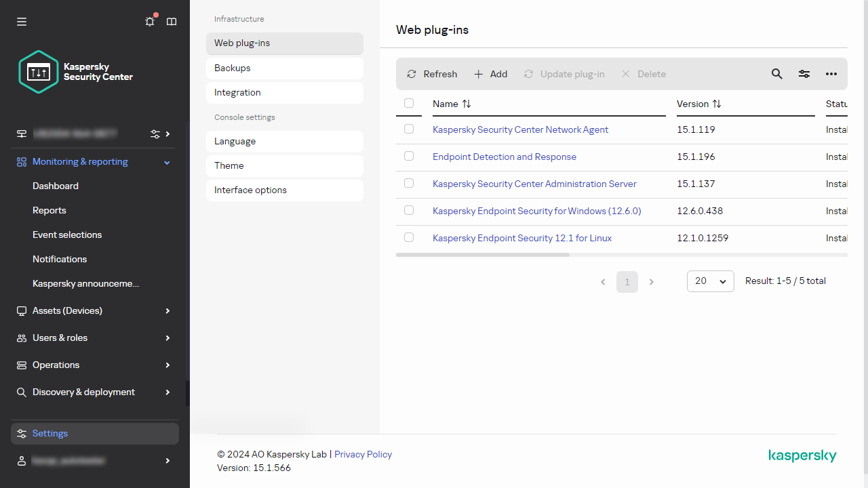Collapse the Monitoring & reporting section chevron
868x488 pixels.
(167, 163)
